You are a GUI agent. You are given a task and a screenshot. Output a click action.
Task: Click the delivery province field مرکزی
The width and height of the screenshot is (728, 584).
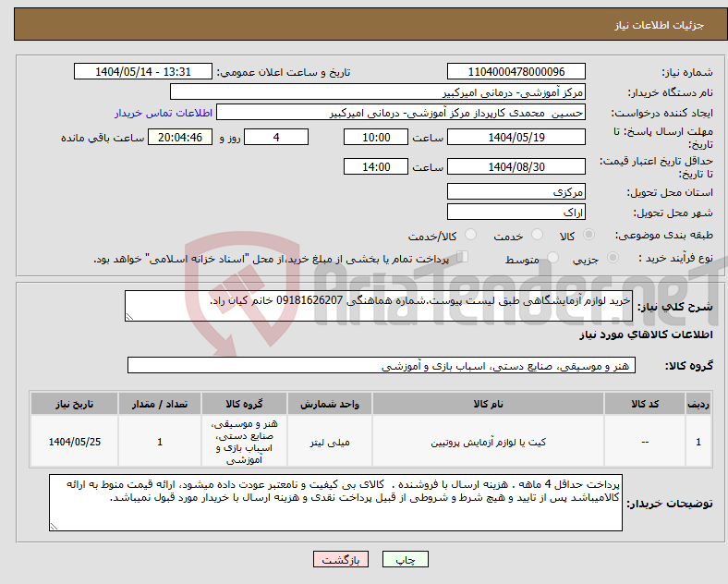pos(516,191)
